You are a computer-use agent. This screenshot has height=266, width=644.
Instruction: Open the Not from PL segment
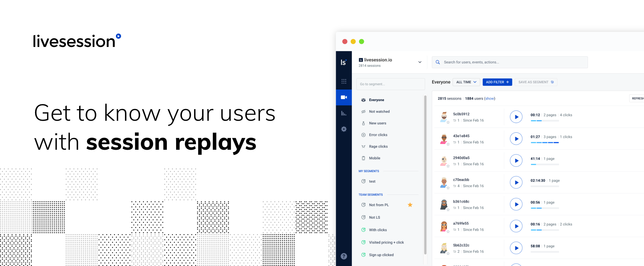point(379,205)
